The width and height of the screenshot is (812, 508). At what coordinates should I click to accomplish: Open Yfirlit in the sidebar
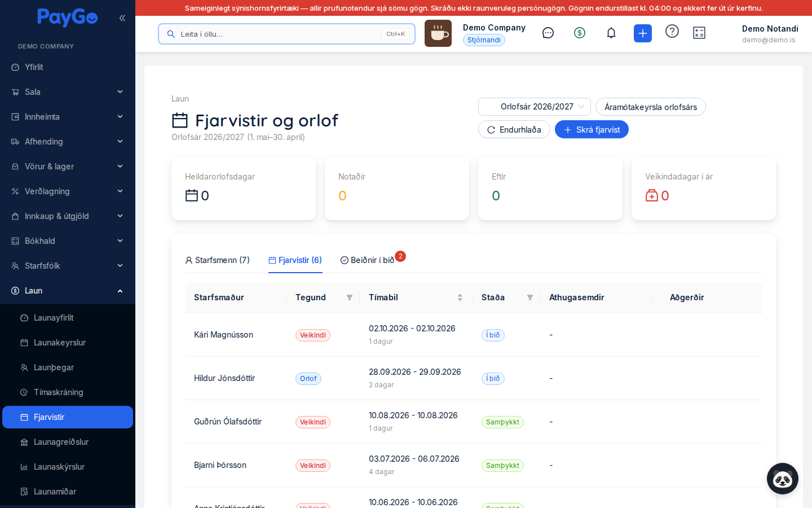point(68,67)
